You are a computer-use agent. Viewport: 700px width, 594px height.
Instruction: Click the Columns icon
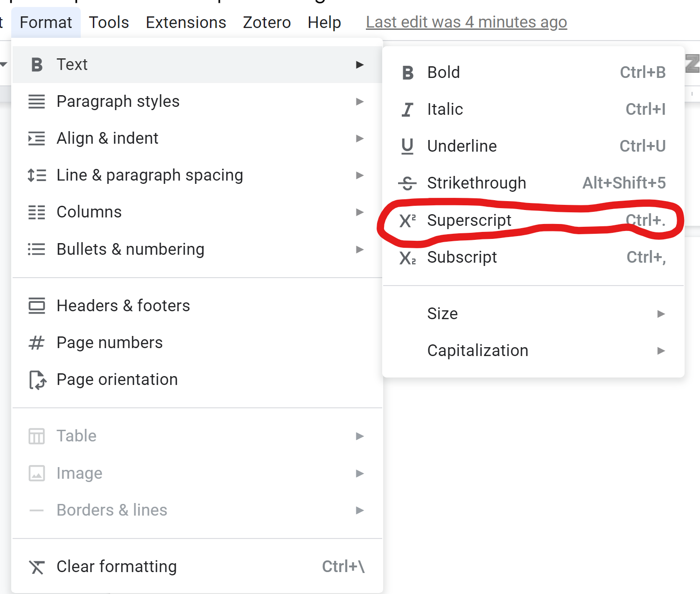click(36, 212)
